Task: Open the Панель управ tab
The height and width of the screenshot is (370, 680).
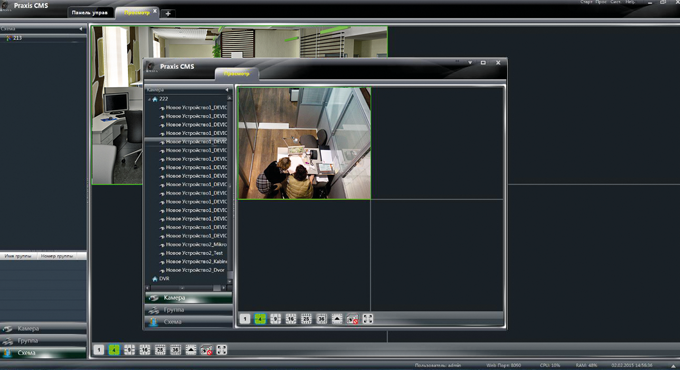Action: 90,13
